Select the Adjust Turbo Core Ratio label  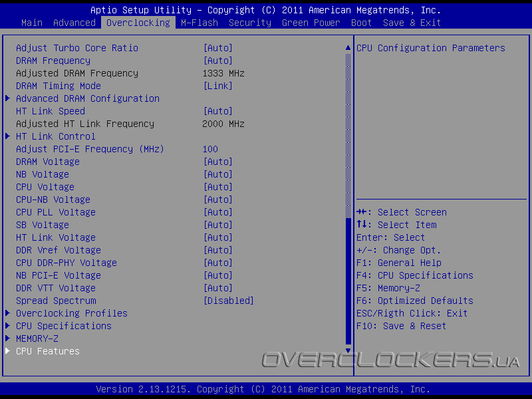pos(77,48)
